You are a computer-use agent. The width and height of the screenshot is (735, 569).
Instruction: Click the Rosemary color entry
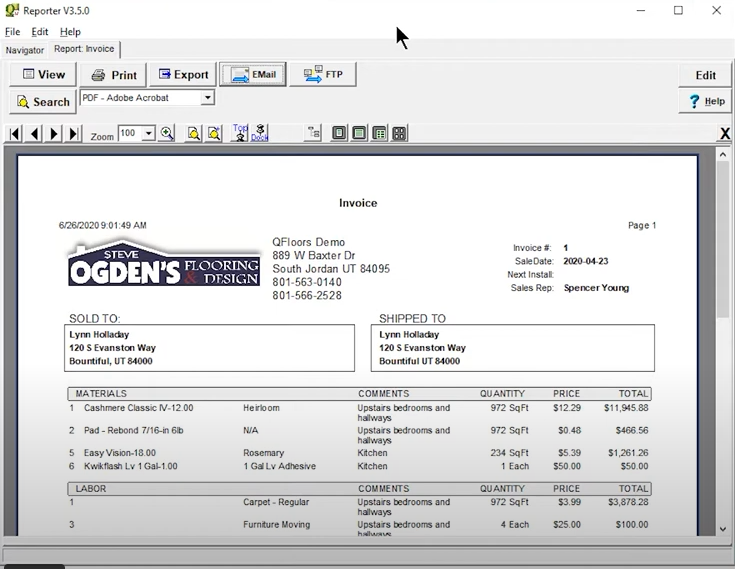[x=263, y=453]
